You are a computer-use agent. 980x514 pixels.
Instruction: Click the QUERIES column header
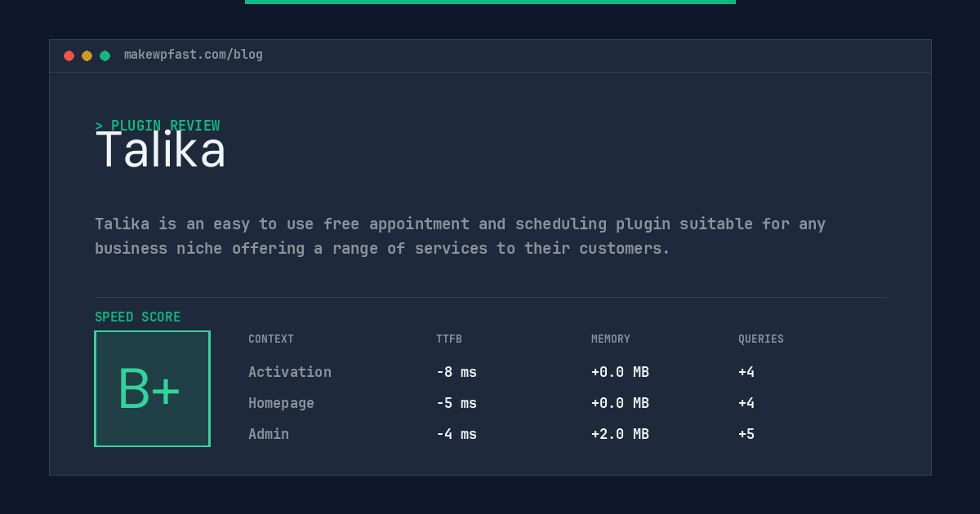point(761,339)
